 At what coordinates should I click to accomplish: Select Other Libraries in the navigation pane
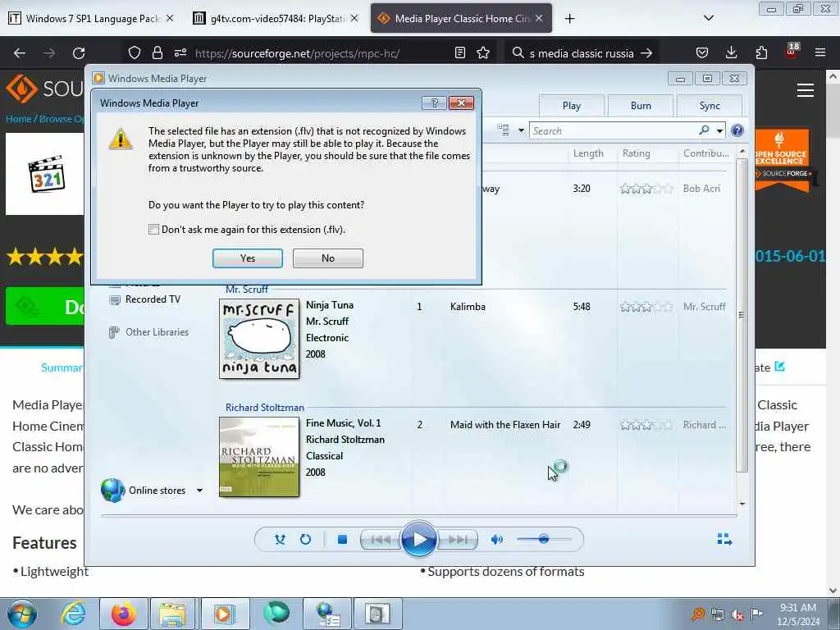coord(157,332)
